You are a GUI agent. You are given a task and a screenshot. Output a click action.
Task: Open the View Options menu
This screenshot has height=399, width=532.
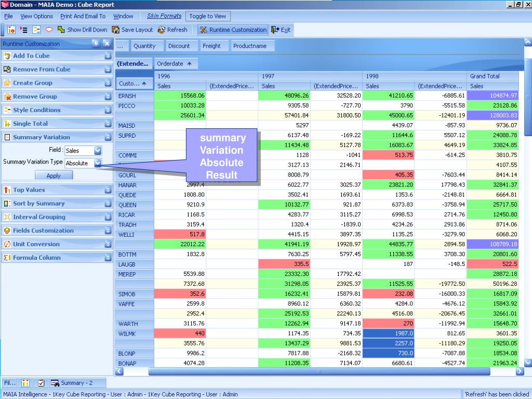pyautogui.click(x=36, y=16)
